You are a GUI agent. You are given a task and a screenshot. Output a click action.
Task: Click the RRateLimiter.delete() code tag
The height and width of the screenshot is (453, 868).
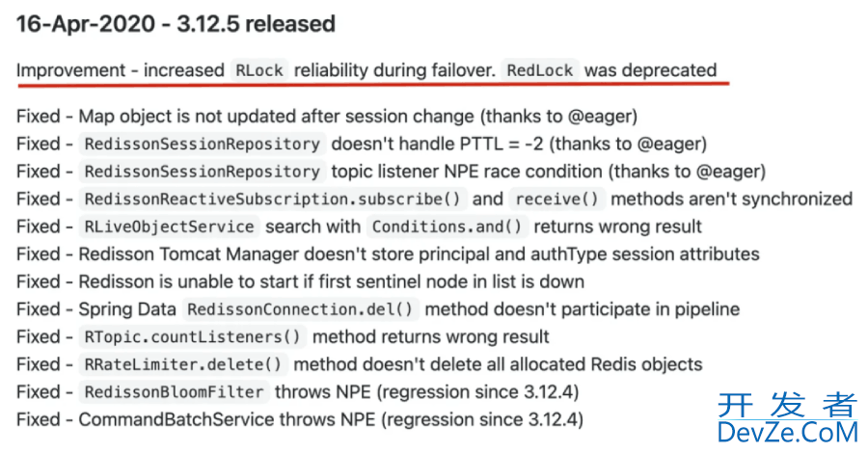pos(183,364)
